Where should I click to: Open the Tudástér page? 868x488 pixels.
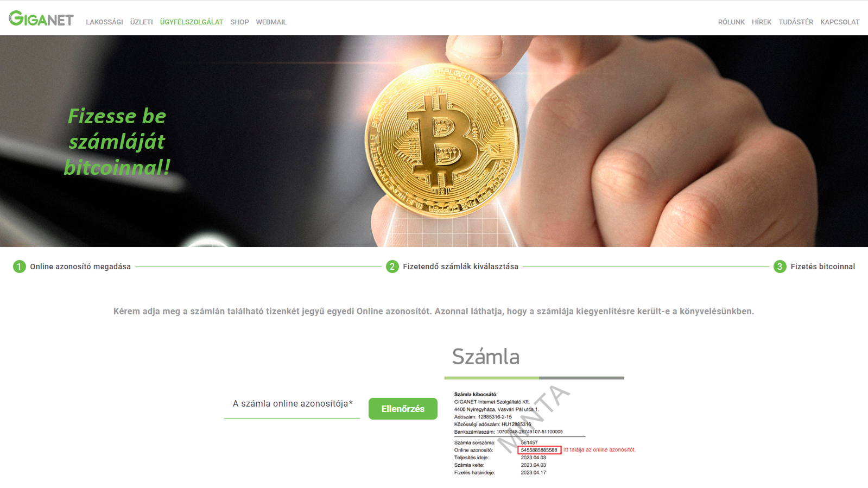(796, 22)
